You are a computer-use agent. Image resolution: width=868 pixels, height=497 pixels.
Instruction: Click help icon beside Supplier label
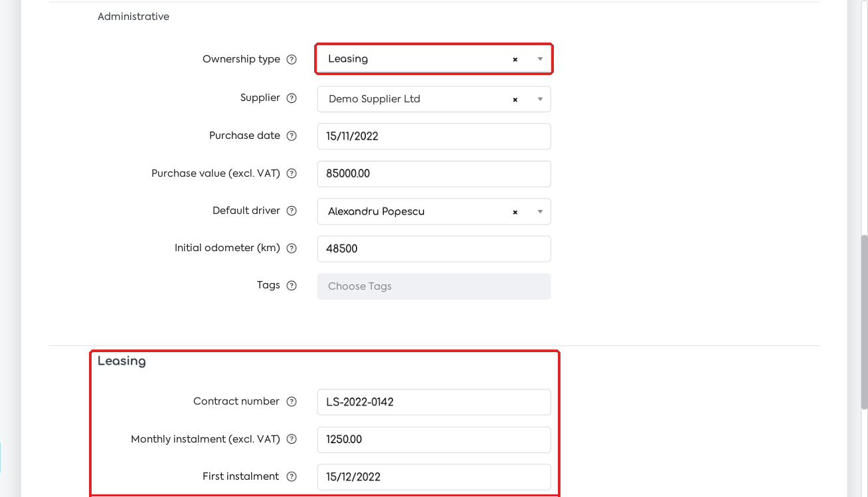click(292, 98)
